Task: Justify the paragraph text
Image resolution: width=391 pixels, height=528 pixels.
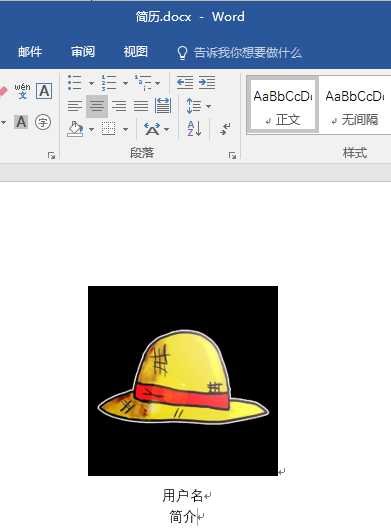Action: [x=141, y=106]
